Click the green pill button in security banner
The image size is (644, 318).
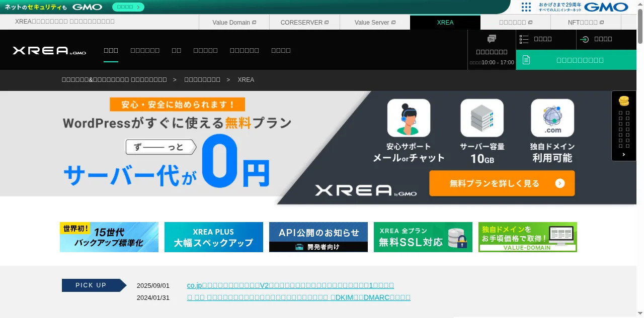click(128, 7)
